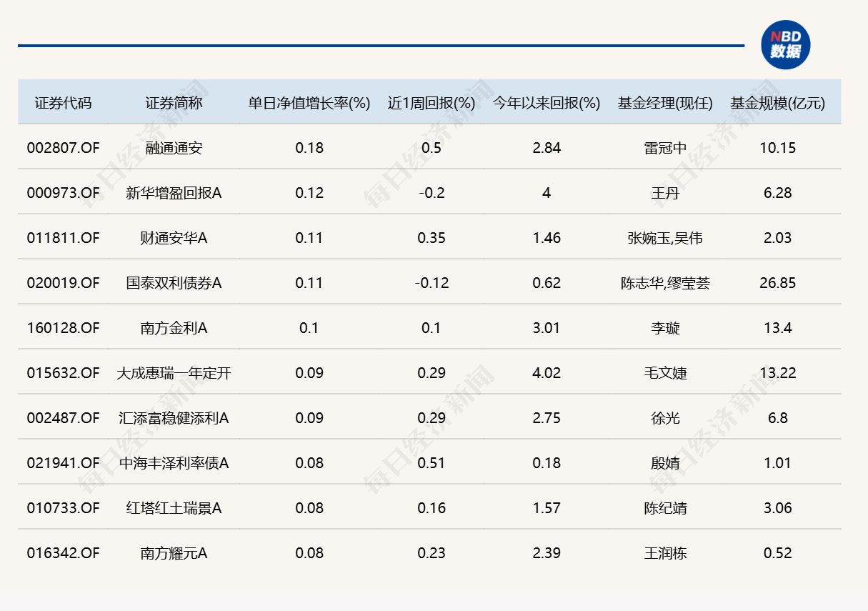Click fund size 6.28
Image resolution: width=868 pixels, height=611 pixels.
coord(777,193)
